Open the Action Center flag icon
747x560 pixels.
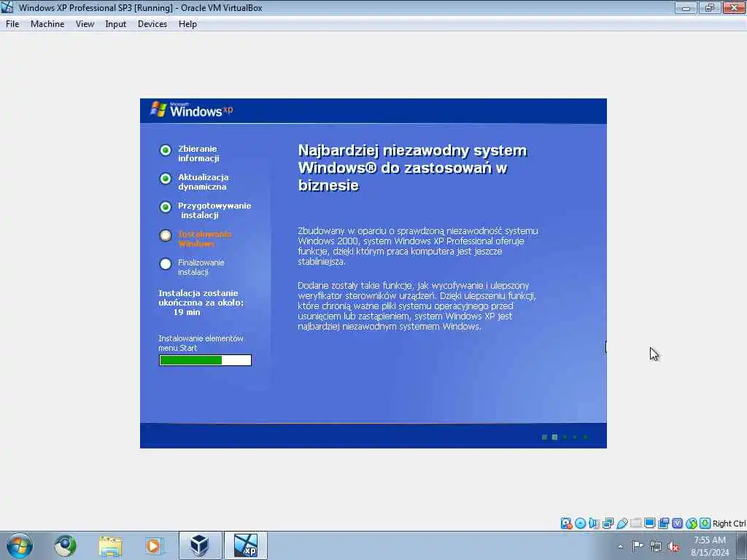638,546
